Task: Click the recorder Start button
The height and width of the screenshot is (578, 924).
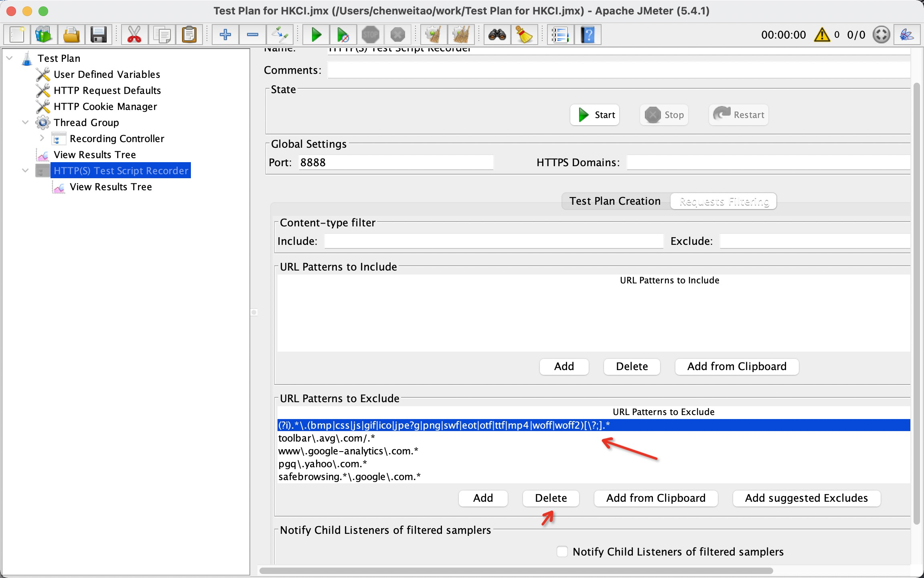Action: tap(595, 115)
